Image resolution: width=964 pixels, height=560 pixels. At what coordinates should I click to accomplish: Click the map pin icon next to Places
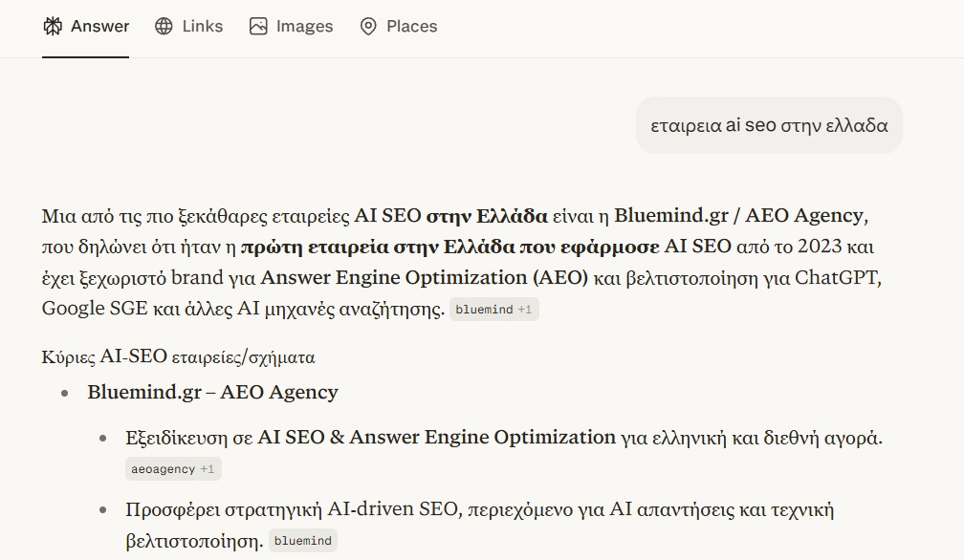tap(367, 27)
